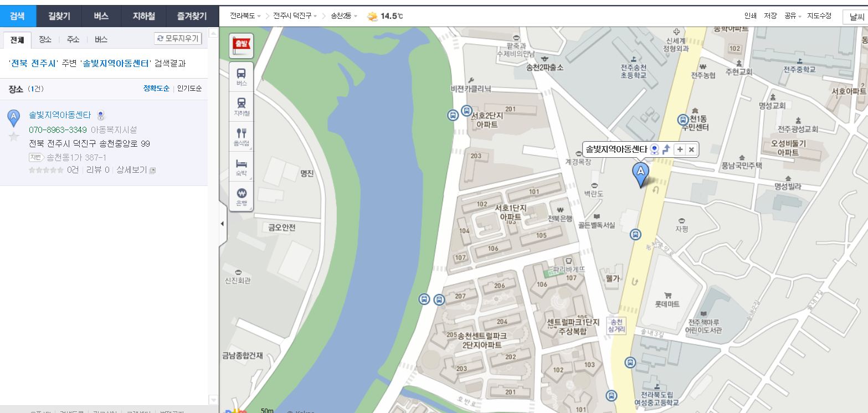Select the 주소 results filter tab
Image resolution: width=868 pixels, height=413 pixels.
click(x=73, y=40)
